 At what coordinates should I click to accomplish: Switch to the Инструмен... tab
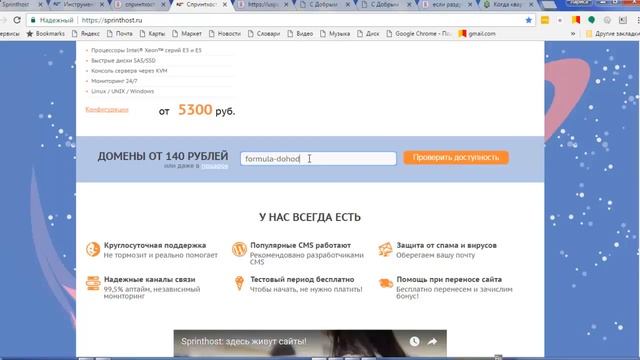coord(78,4)
